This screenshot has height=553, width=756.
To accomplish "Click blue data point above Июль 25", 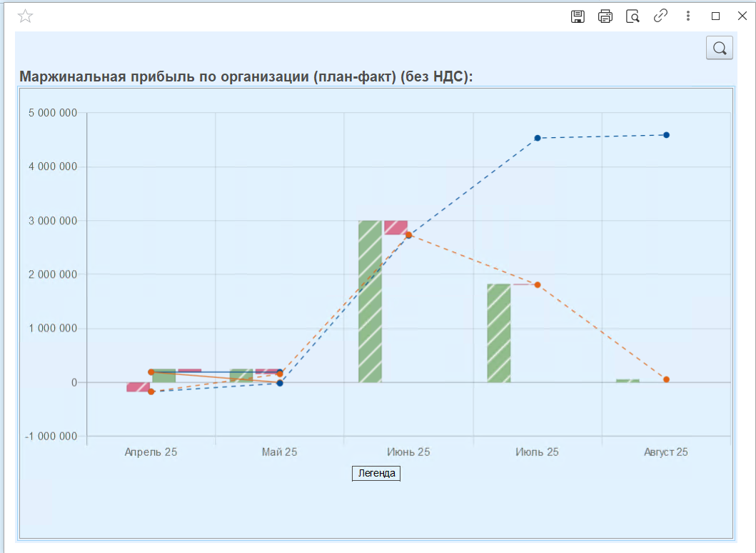I will tap(538, 138).
